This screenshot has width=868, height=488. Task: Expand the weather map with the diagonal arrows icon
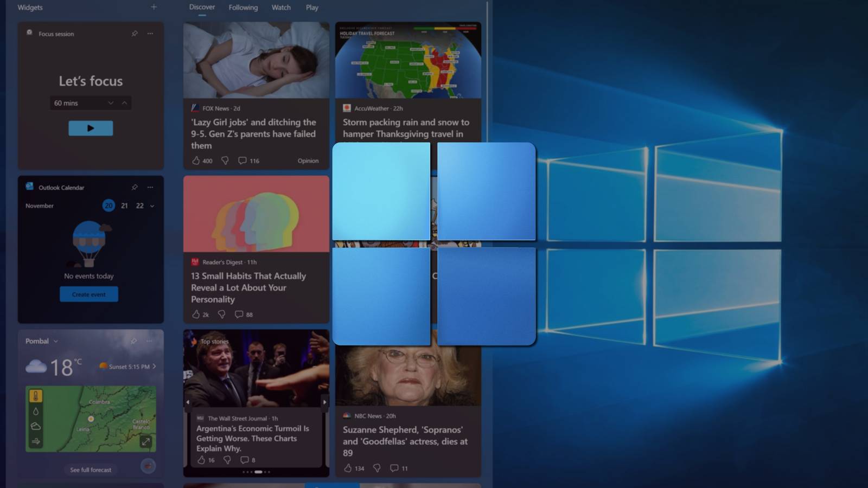point(145,441)
